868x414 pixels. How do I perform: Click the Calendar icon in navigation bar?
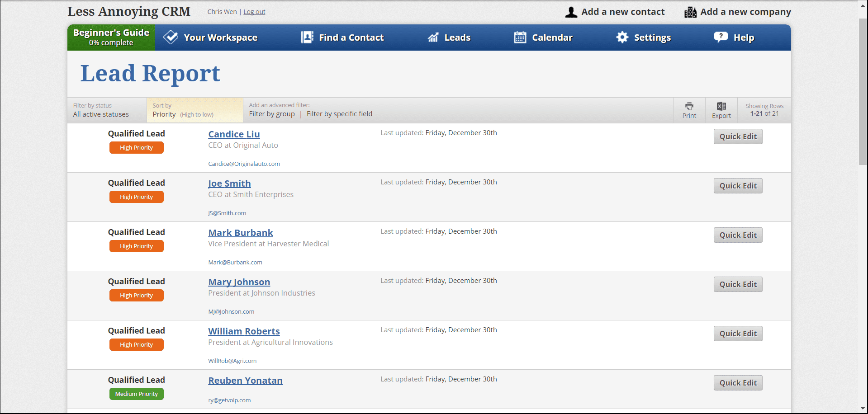[520, 38]
